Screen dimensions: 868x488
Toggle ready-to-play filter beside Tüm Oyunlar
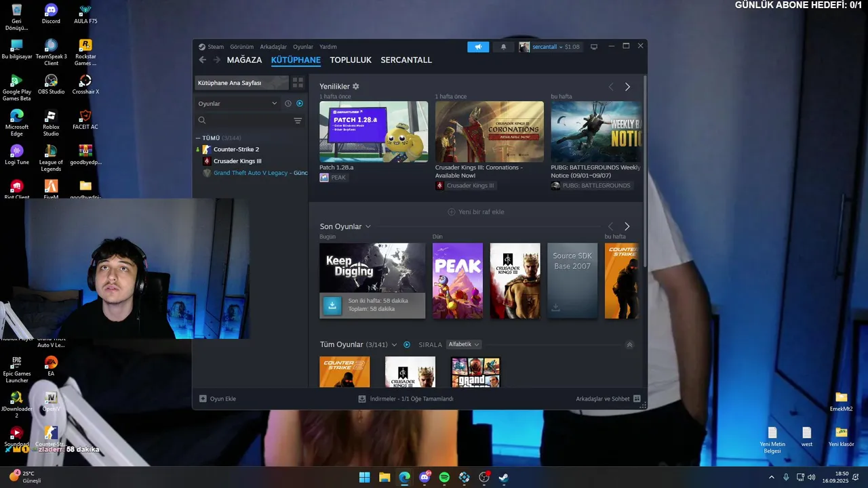pos(407,344)
